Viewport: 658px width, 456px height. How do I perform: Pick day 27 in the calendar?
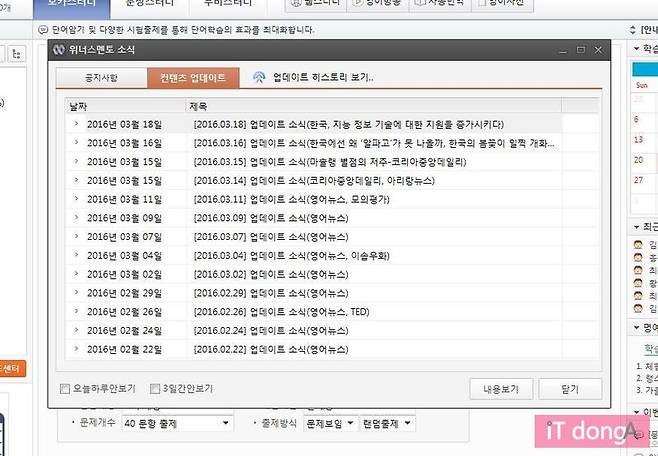638,180
